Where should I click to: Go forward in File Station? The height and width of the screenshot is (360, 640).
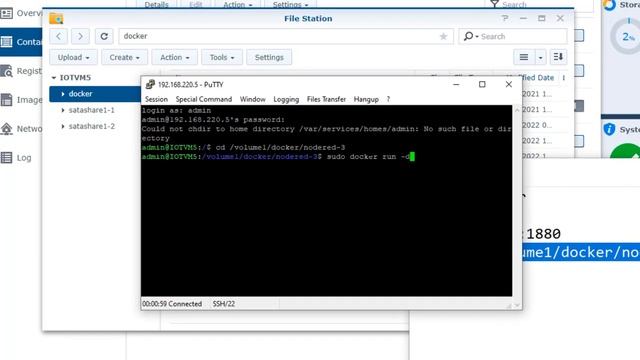(80, 36)
